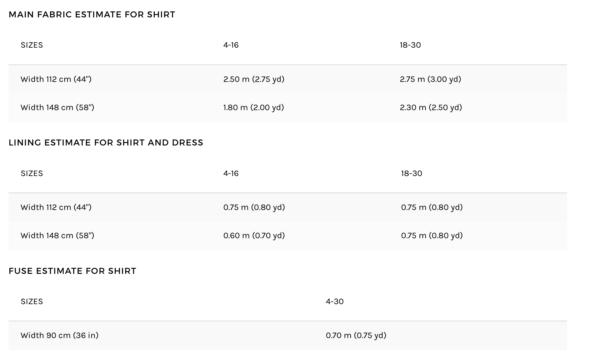Screen dimensions: 598x364
Task: Click the Lining Estimate for Shirt and Dress heading
Action: click(106, 143)
